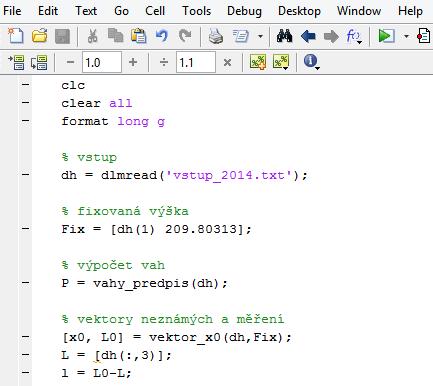Open the function browser fx dropdown
Screen dimensions: 433x386
[x=354, y=36]
